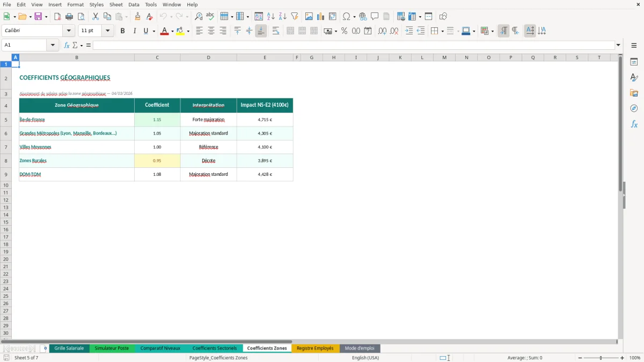The height and width of the screenshot is (362, 644).
Task: Toggle Underline formatting
Action: coord(145,31)
